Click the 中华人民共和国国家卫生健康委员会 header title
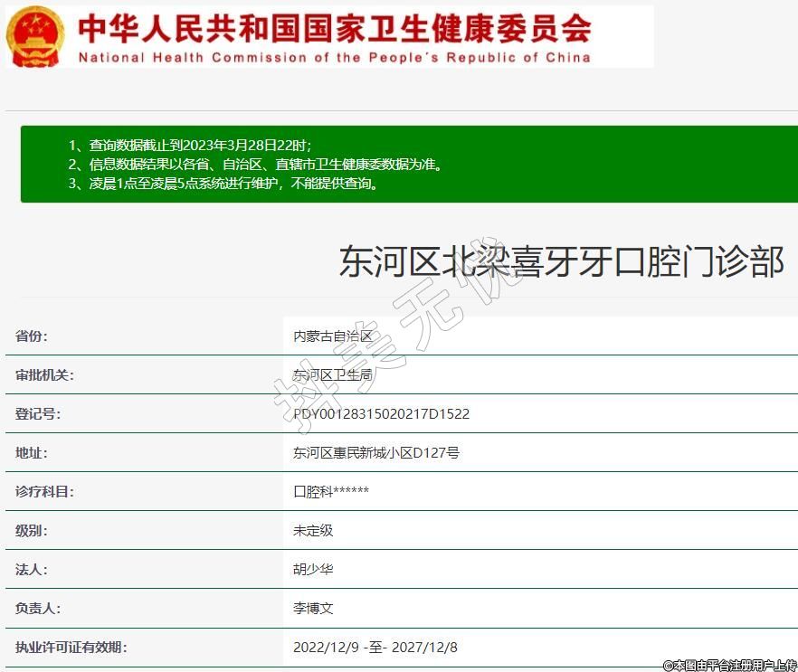The image size is (798, 672). coord(335,27)
